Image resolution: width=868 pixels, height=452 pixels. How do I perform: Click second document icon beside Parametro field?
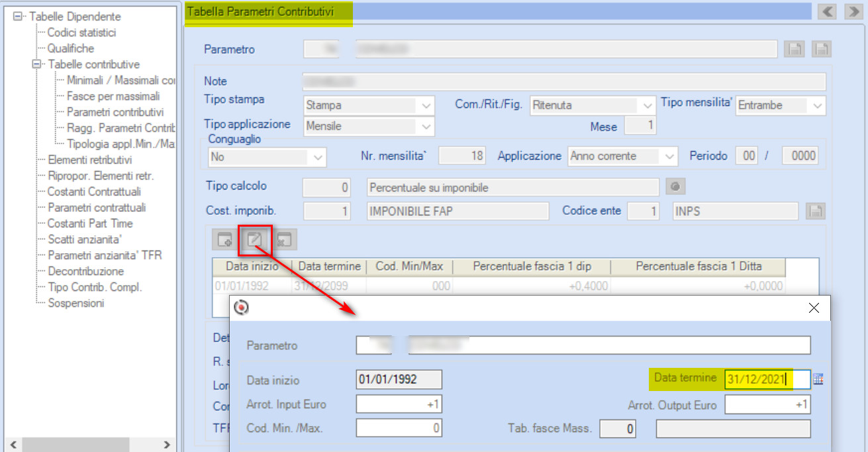822,49
